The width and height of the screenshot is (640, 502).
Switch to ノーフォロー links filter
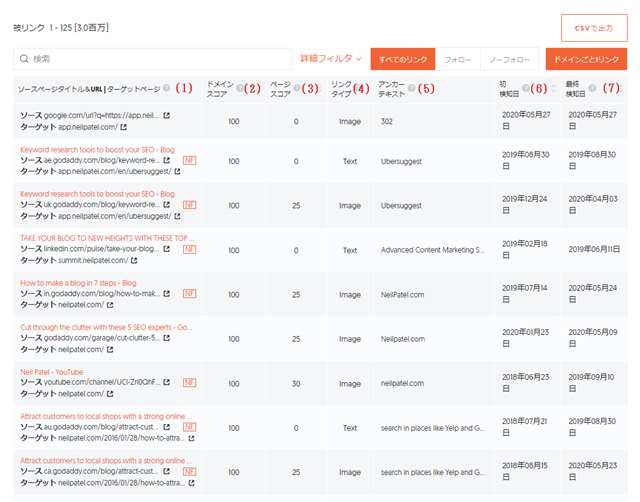pyautogui.click(x=511, y=59)
